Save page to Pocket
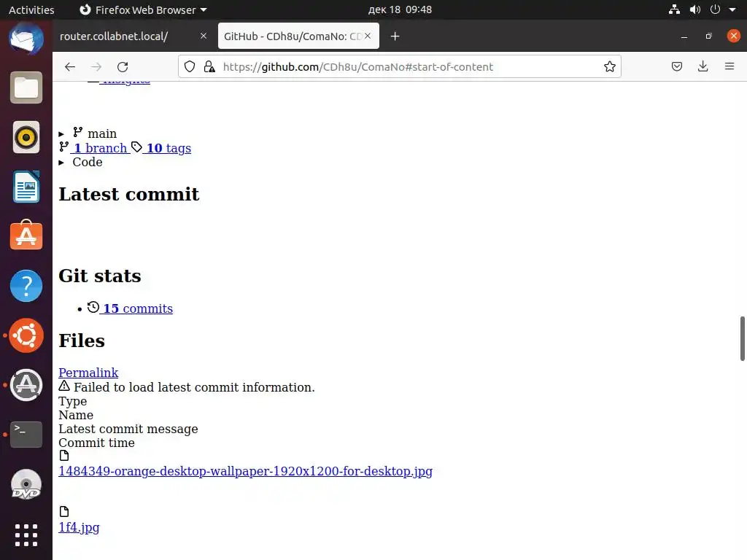Image resolution: width=747 pixels, height=560 pixels. [676, 66]
